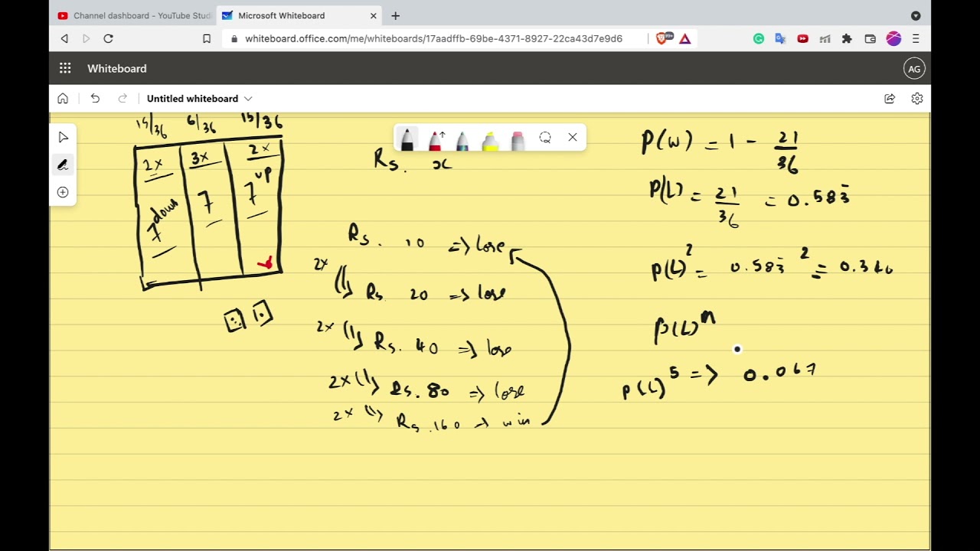Select the pink eraser tool
The height and width of the screenshot is (551, 980).
click(518, 139)
